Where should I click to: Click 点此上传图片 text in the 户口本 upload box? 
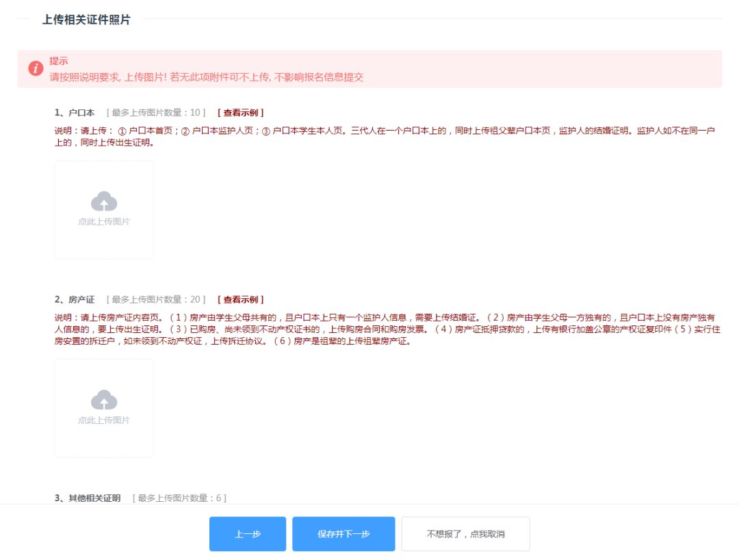coord(104,222)
